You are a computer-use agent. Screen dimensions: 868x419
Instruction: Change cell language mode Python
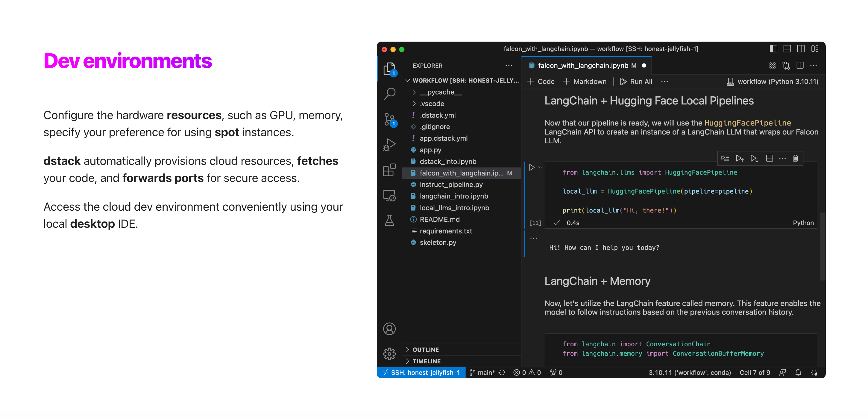803,223
